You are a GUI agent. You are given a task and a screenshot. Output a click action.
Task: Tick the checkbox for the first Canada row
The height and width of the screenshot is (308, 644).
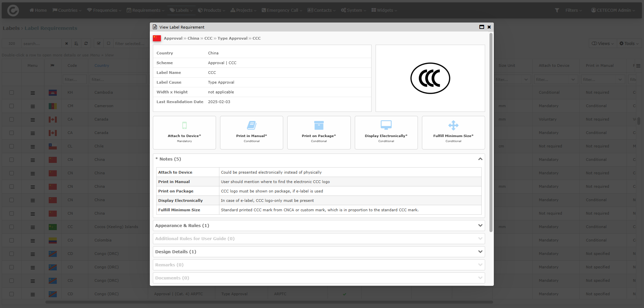(12, 120)
